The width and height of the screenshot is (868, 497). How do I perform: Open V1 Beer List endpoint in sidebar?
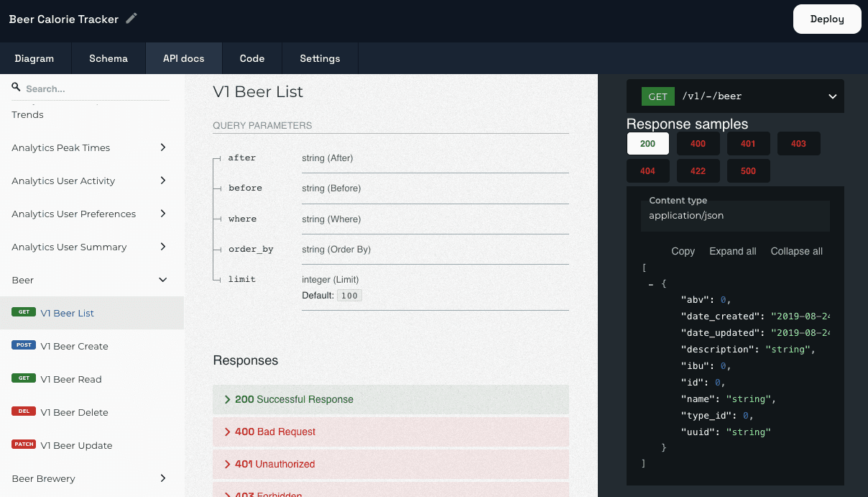[92, 313]
